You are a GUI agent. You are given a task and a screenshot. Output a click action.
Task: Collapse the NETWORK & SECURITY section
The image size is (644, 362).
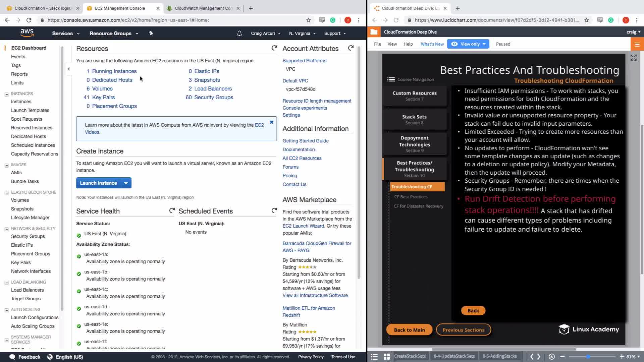coord(6,229)
